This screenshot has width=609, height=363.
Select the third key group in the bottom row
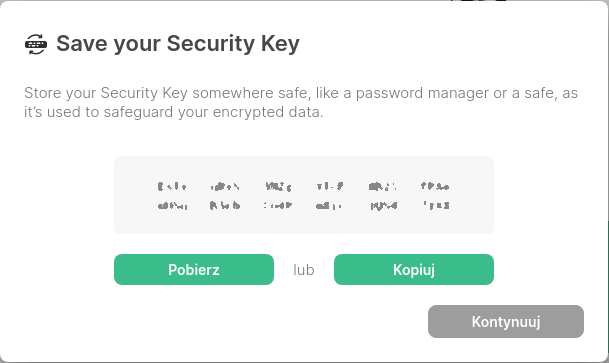click(x=277, y=205)
